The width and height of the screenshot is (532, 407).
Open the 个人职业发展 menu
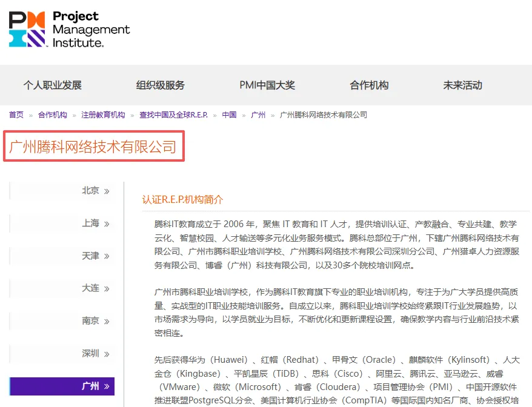(53, 85)
